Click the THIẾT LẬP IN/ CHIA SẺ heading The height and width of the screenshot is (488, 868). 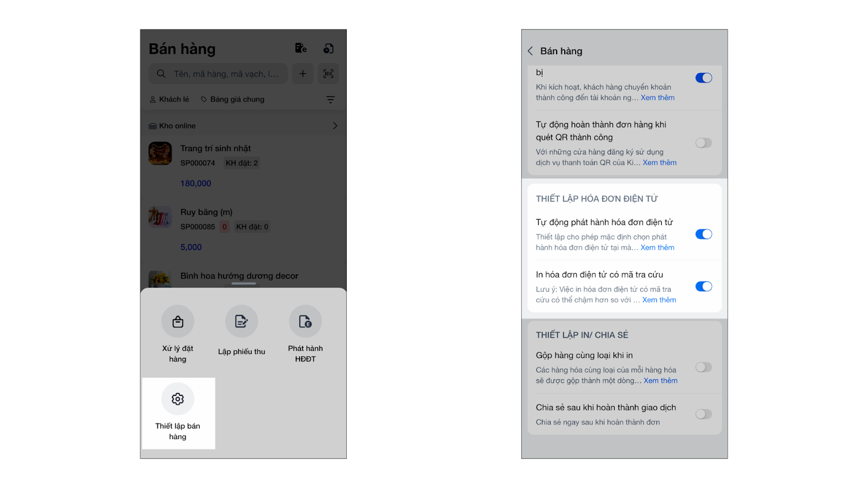click(x=582, y=335)
